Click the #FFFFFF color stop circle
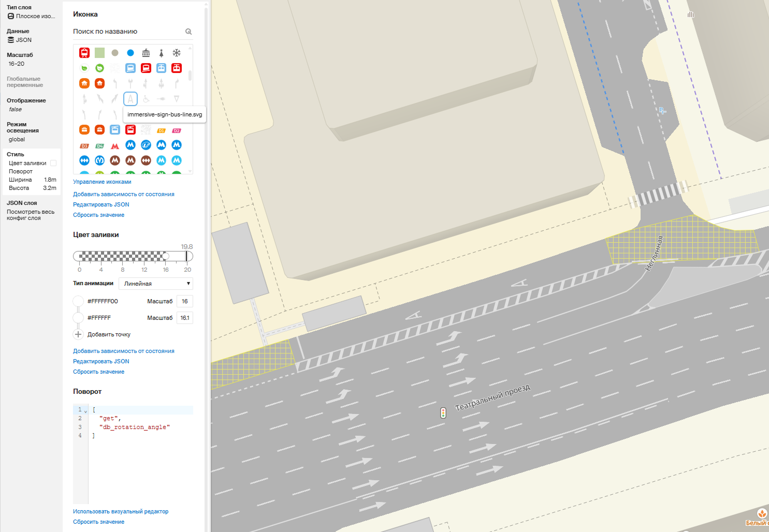The width and height of the screenshot is (769, 532). pyautogui.click(x=78, y=318)
